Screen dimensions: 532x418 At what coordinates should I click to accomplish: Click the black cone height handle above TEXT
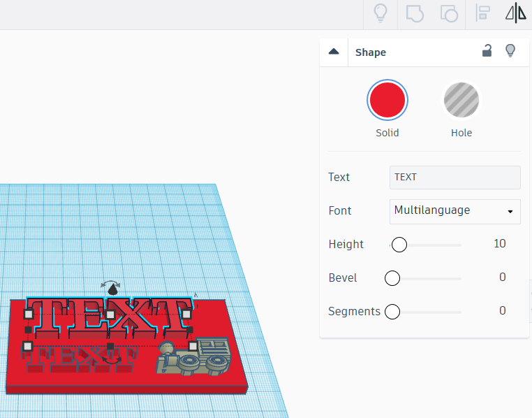112,289
